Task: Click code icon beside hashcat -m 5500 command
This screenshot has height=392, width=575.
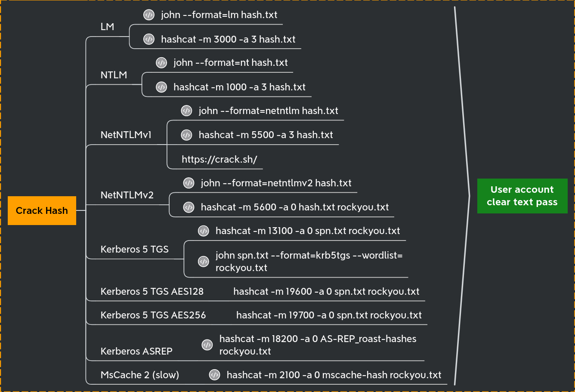Action: point(186,135)
